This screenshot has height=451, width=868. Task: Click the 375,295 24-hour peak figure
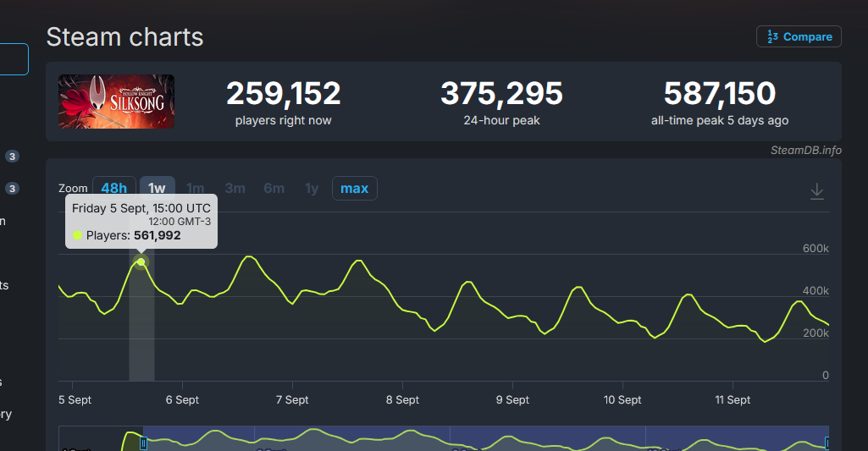pos(501,93)
